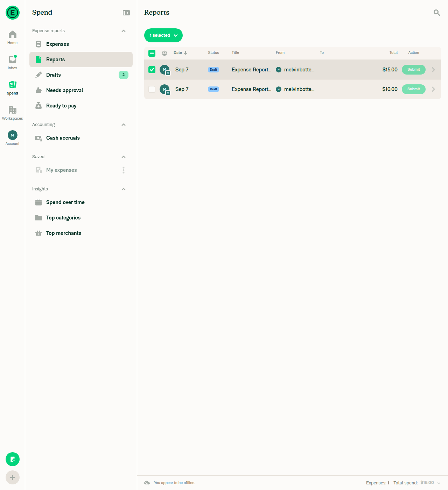Screen dimensions: 448x490
Task: Open Workspaces in the left rail
Action: tap(13, 113)
